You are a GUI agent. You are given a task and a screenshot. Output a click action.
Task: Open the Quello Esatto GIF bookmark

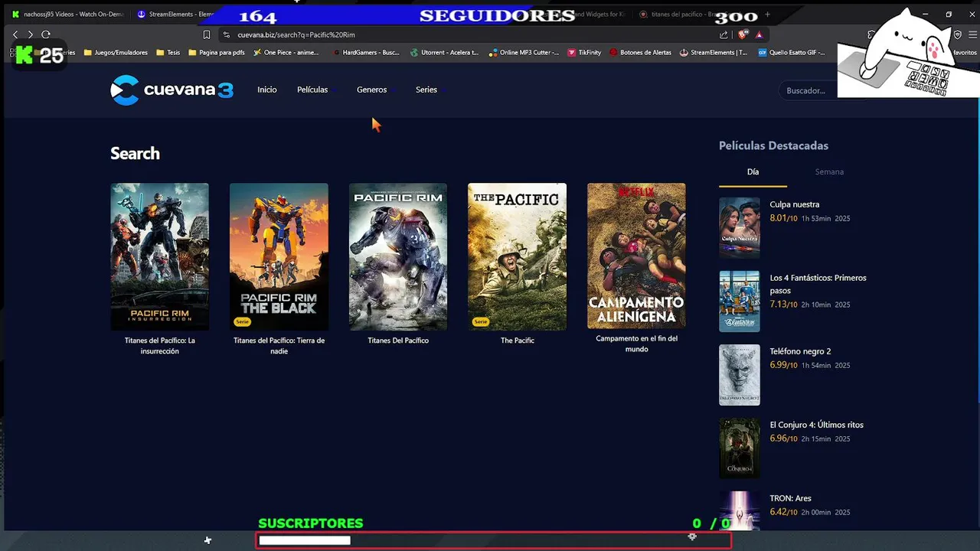(792, 53)
